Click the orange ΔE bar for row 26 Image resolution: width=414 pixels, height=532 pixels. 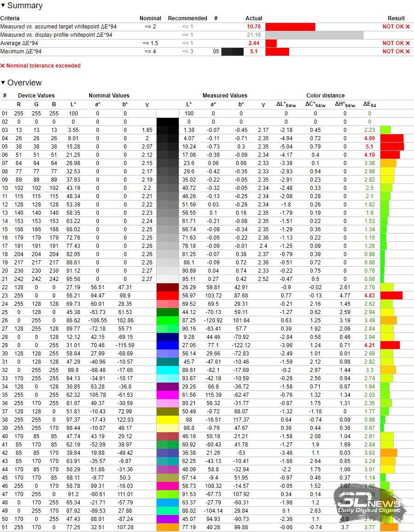pos(388,320)
